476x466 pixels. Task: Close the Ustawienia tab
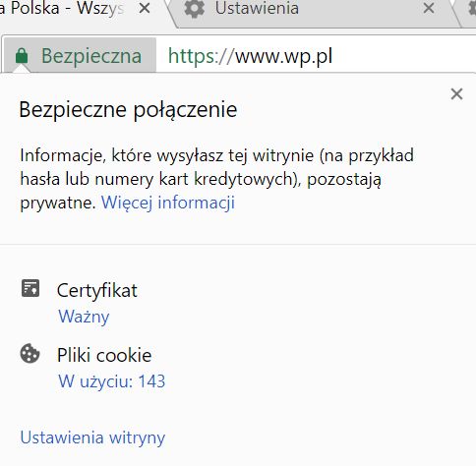429,8
